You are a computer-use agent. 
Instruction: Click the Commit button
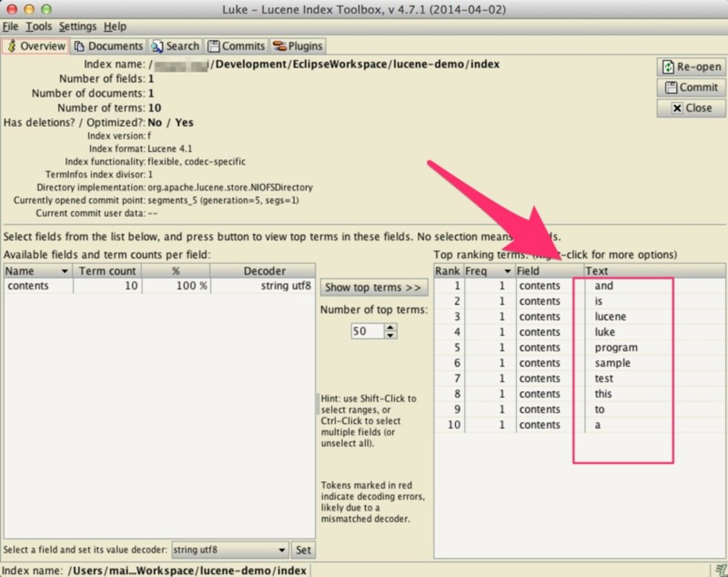(x=692, y=87)
